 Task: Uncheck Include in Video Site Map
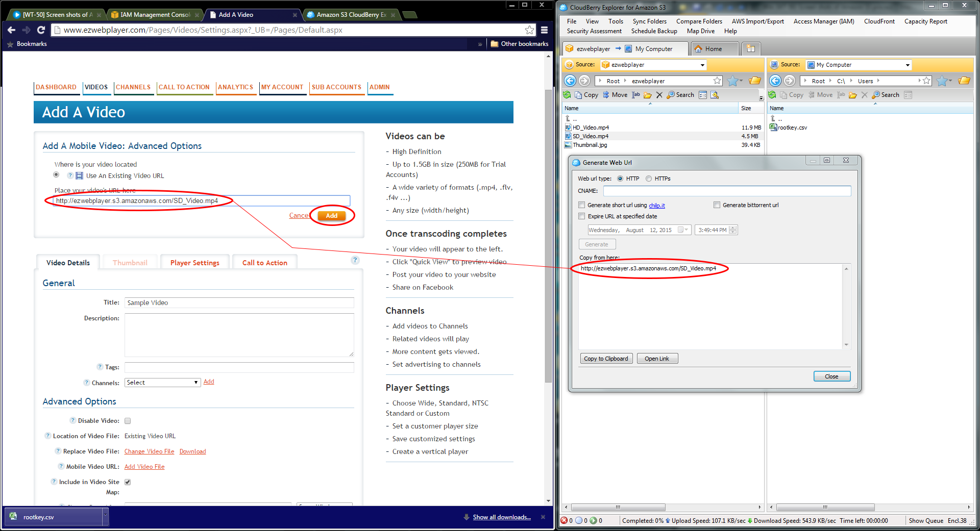[128, 482]
